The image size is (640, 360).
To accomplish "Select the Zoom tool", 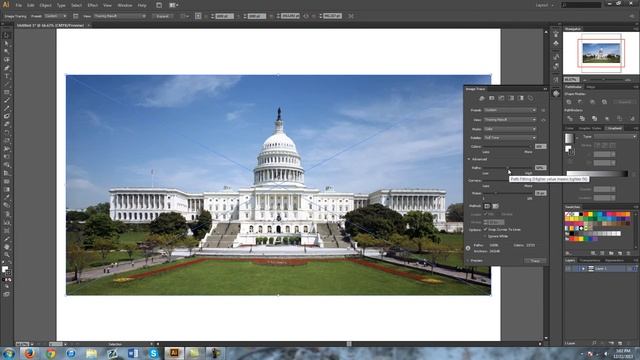I will coord(7,255).
